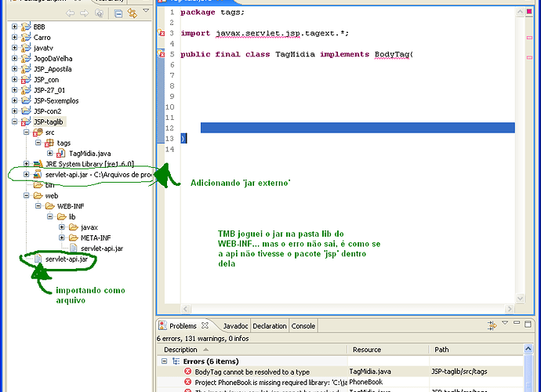
Task: Expand the external servlet-api.jar library
Action: click(x=26, y=174)
